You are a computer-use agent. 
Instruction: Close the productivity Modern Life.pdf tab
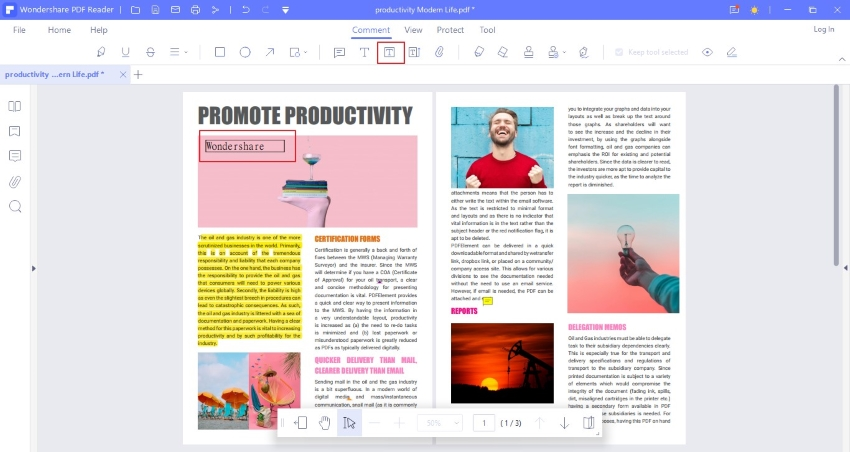click(123, 75)
